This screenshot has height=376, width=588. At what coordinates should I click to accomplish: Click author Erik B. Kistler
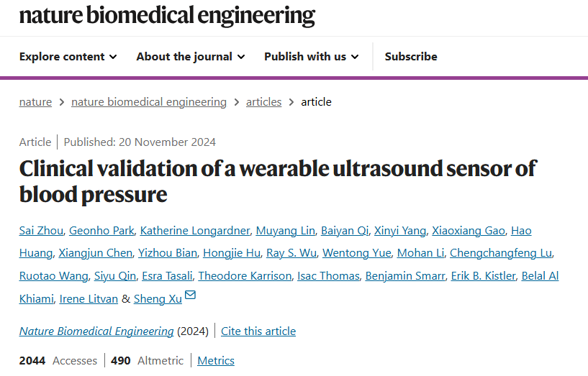(483, 276)
